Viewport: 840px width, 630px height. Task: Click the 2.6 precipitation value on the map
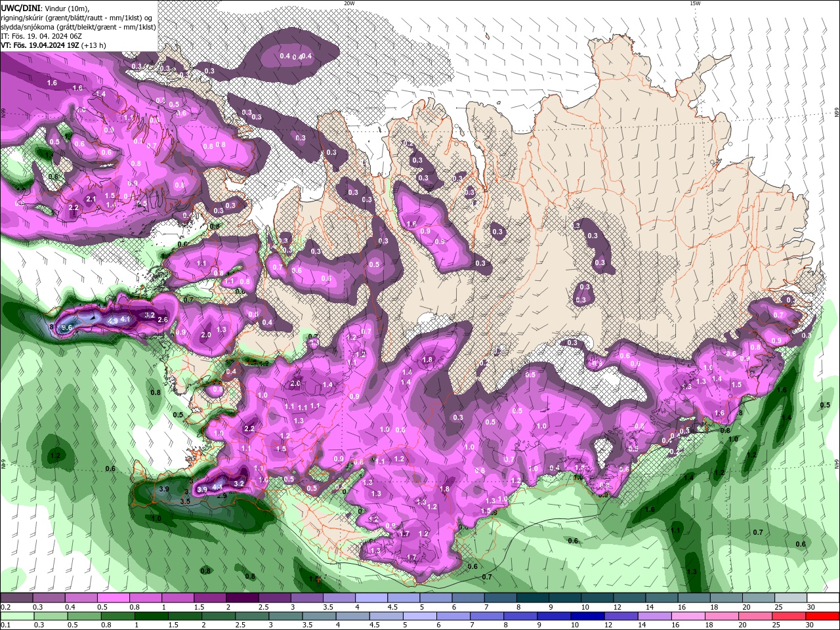[x=163, y=320]
